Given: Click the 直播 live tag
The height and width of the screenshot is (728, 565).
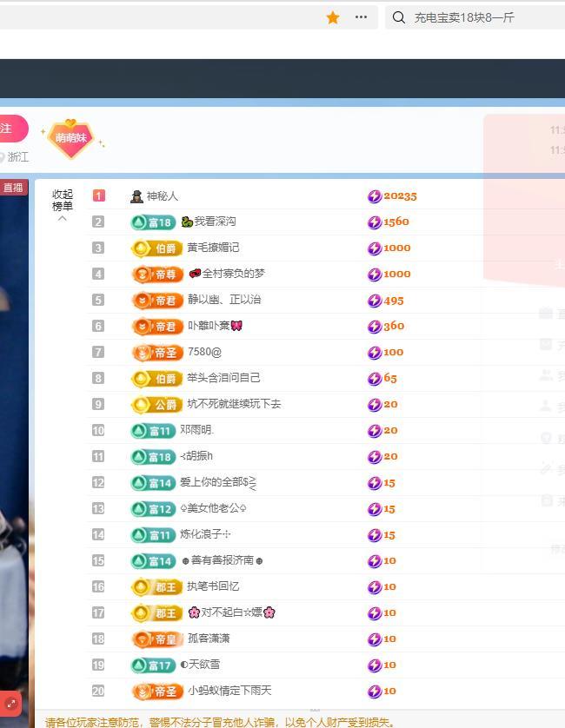Looking at the screenshot, I should tap(14, 188).
